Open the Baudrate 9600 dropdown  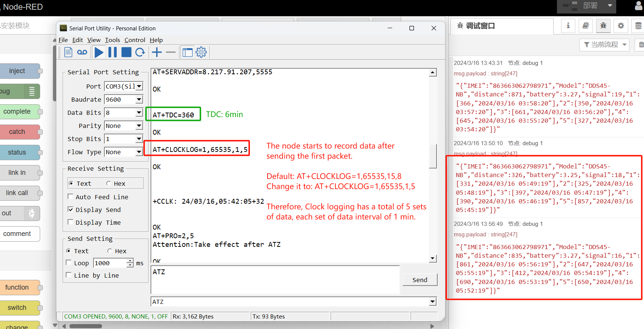(x=139, y=99)
